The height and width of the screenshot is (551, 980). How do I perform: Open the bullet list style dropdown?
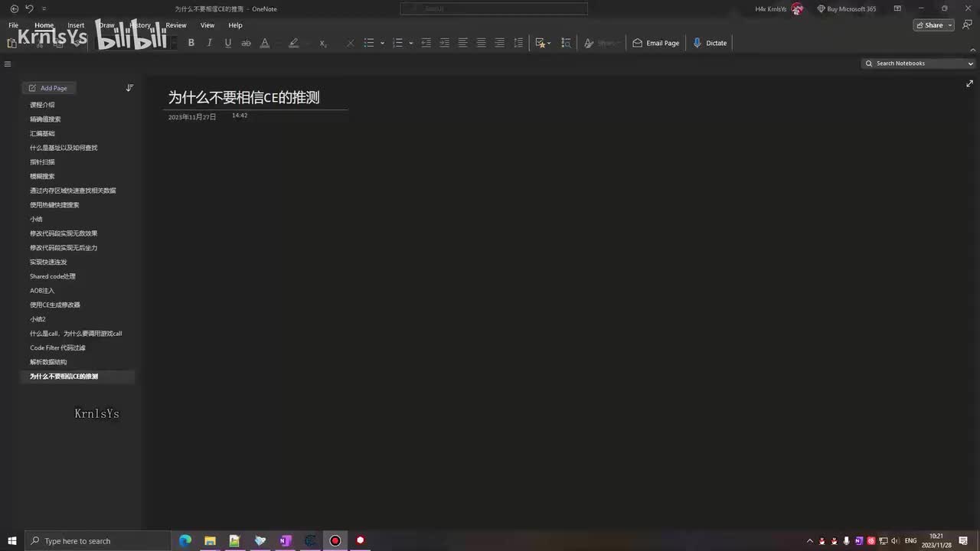[x=382, y=43]
